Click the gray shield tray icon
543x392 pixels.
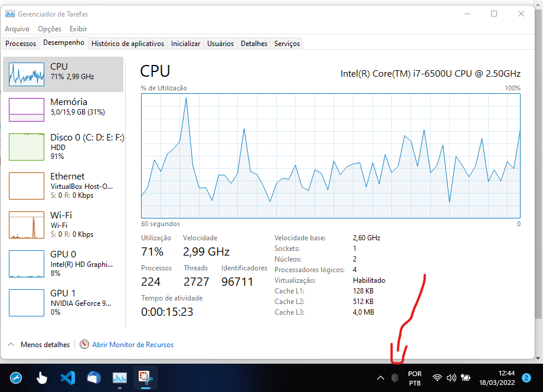click(x=395, y=378)
